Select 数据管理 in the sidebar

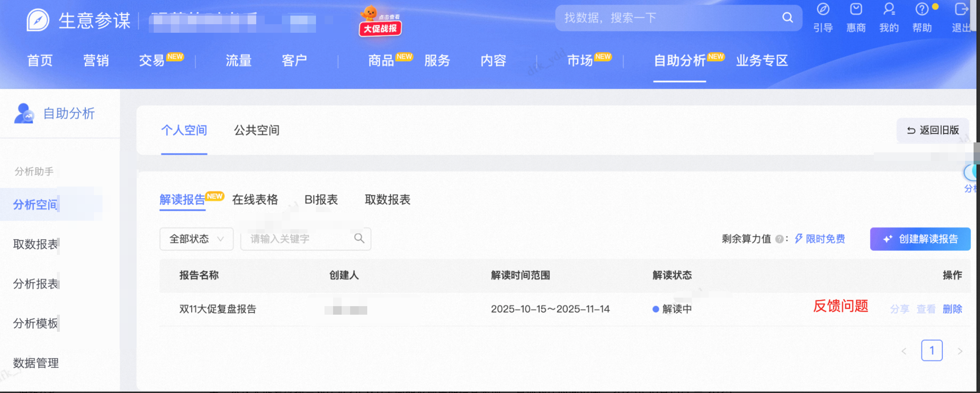point(36,363)
